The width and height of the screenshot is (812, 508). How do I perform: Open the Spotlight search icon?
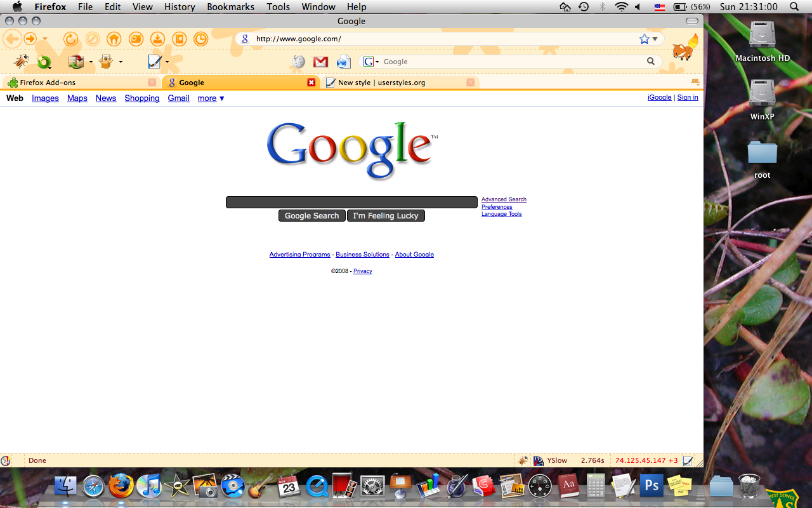pos(794,7)
